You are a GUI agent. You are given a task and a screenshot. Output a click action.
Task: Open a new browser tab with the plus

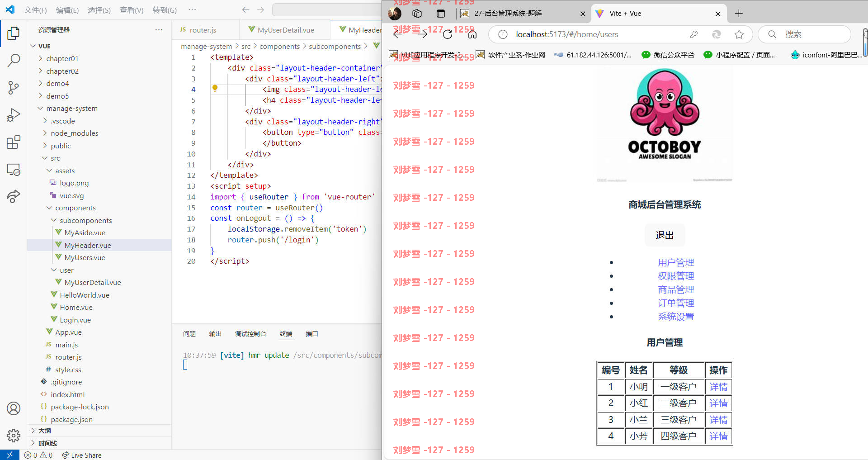(x=739, y=14)
